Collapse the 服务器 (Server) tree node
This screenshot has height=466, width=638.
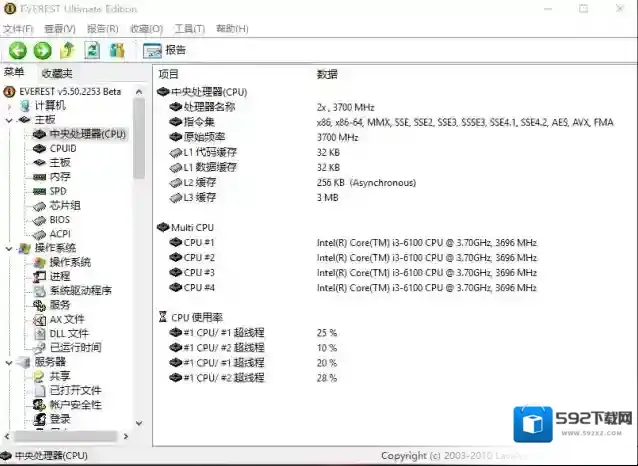click(x=10, y=362)
